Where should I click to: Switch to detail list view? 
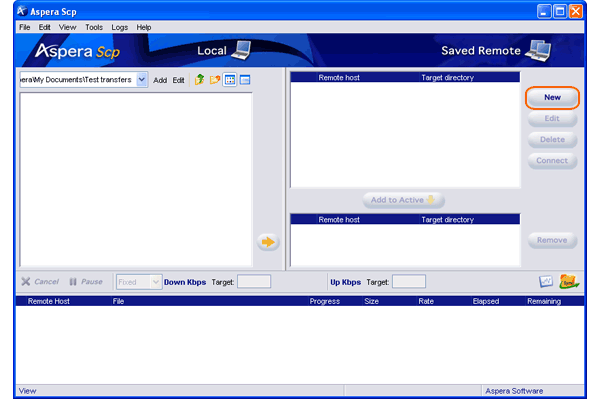(x=245, y=80)
